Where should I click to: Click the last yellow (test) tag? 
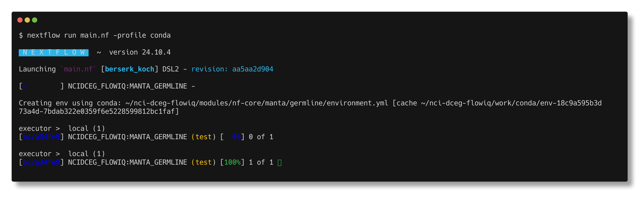pyautogui.click(x=204, y=162)
